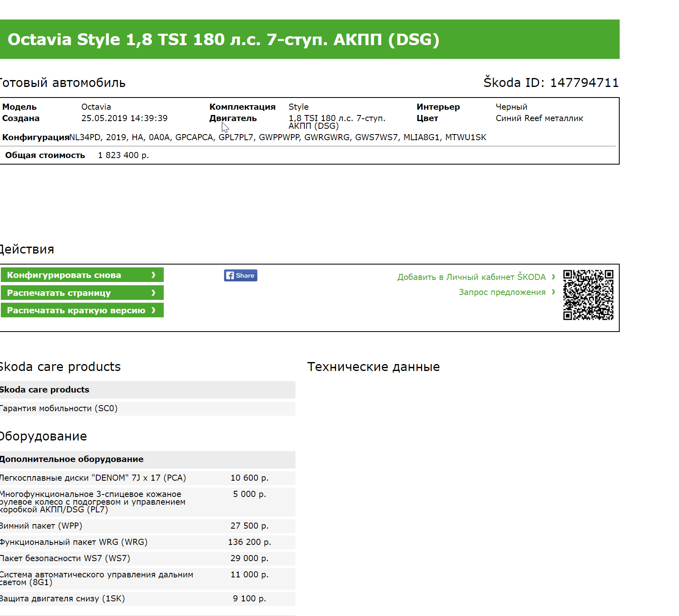Click 'Пакет безопасности WS7 (WS7)' row
The image size is (679, 616).
click(148, 558)
